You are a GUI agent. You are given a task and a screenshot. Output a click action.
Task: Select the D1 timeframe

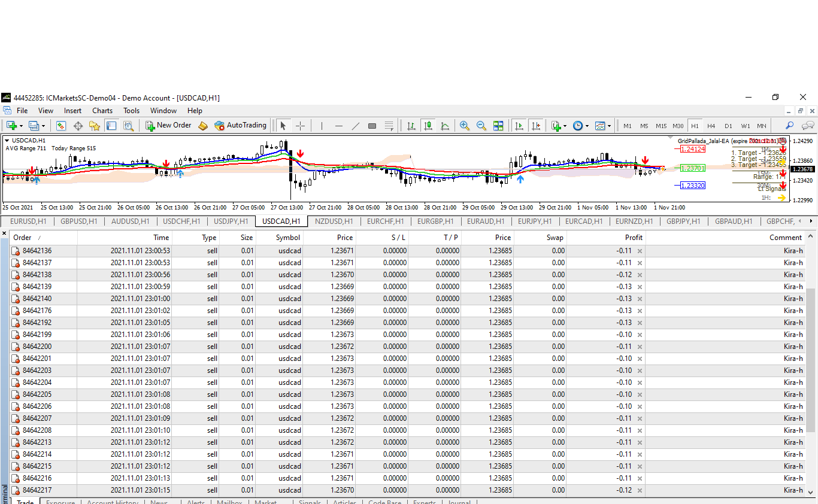click(728, 126)
